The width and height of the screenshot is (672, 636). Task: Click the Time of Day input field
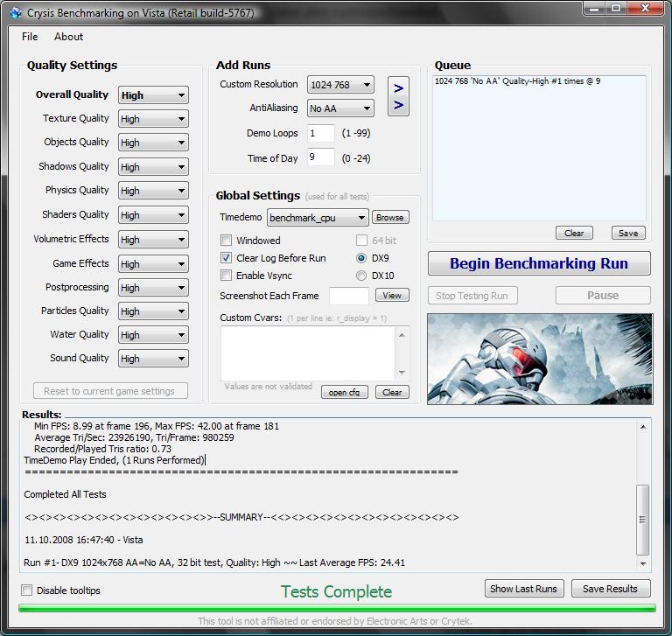[320, 157]
